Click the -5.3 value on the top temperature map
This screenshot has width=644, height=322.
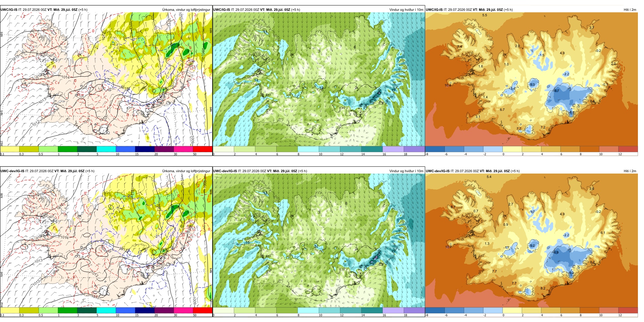point(532,85)
